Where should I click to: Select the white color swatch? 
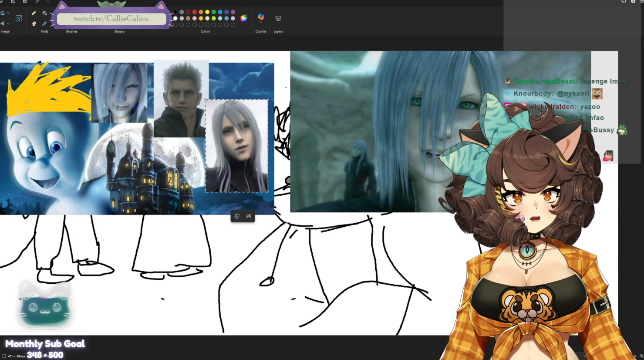pos(175,18)
